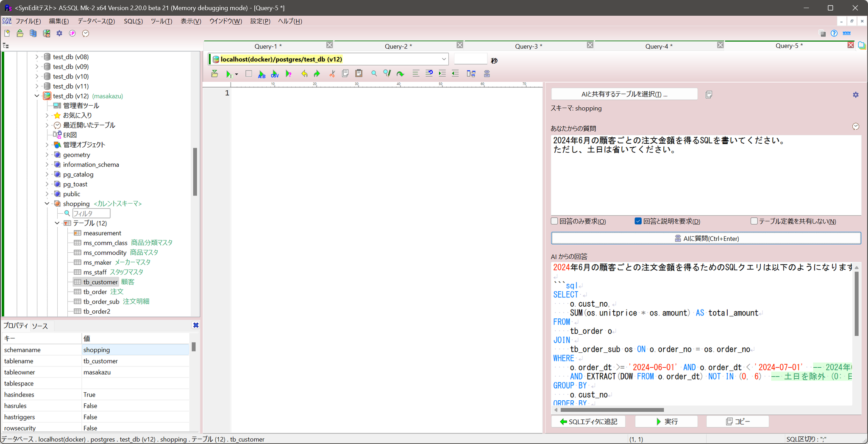Switch to the ソース tab in properties panel
Screen dimensions: 868x444
click(40, 326)
